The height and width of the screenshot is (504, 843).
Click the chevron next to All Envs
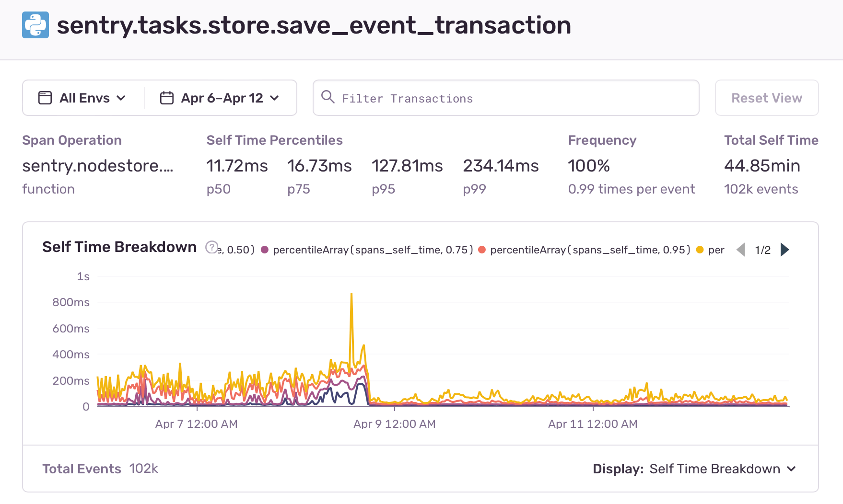click(x=121, y=98)
